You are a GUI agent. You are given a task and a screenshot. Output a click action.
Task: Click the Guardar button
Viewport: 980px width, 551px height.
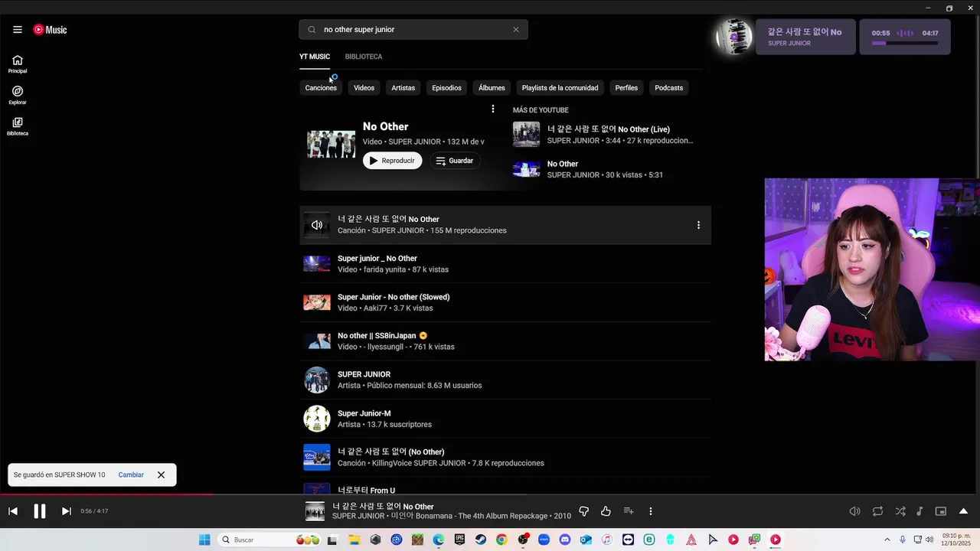coord(455,161)
